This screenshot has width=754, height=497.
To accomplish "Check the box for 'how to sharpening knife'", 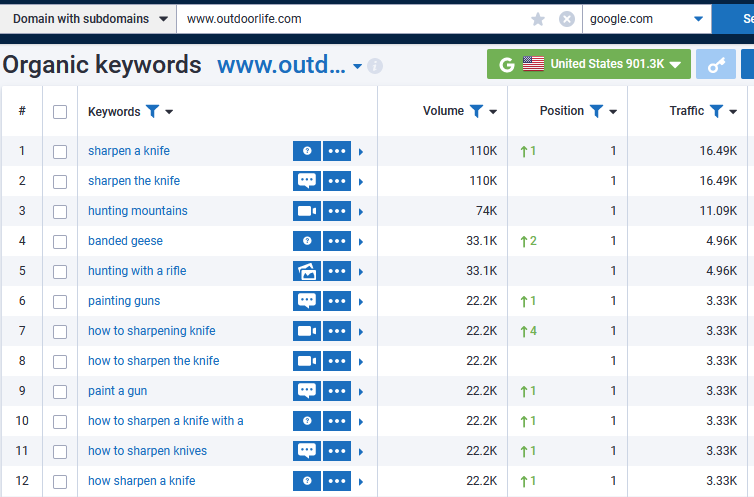I will point(60,332).
